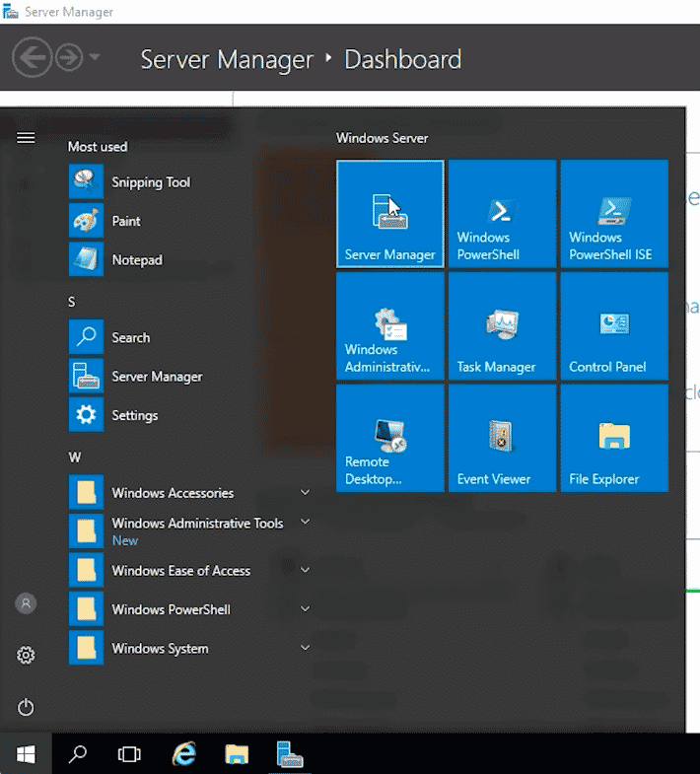Open Notepad from the Most used list
Viewport: 700px width, 774px height.
tap(136, 260)
